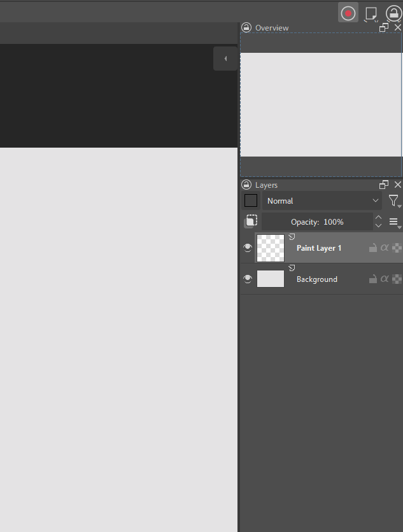
Task: Click the layer selection dashed-square icon
Action: coord(251,221)
